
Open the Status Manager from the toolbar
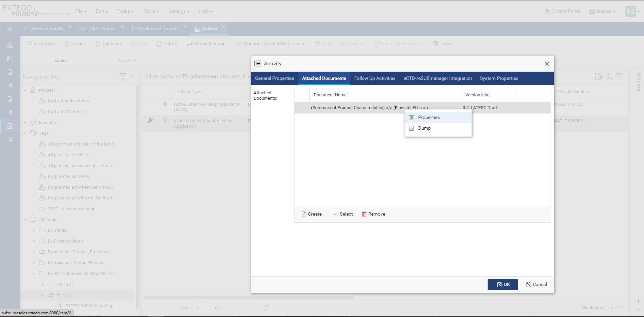click(x=207, y=43)
